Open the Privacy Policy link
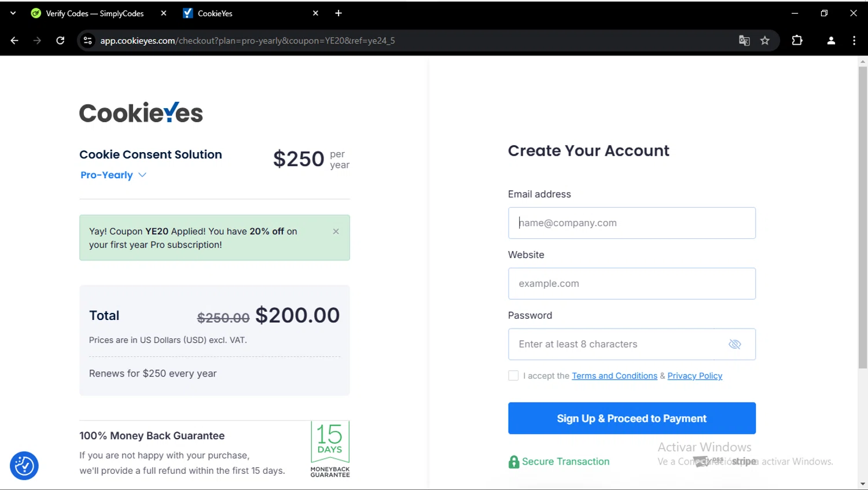868x490 pixels. pos(695,375)
